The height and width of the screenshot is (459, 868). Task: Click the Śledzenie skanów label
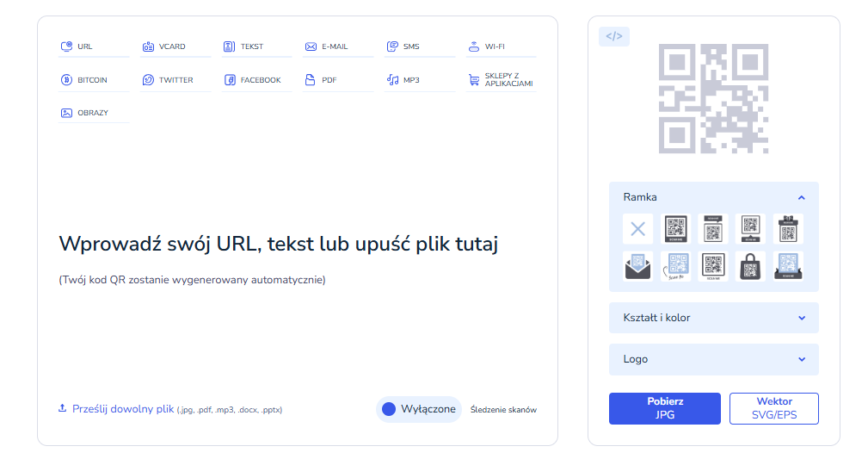click(x=504, y=410)
